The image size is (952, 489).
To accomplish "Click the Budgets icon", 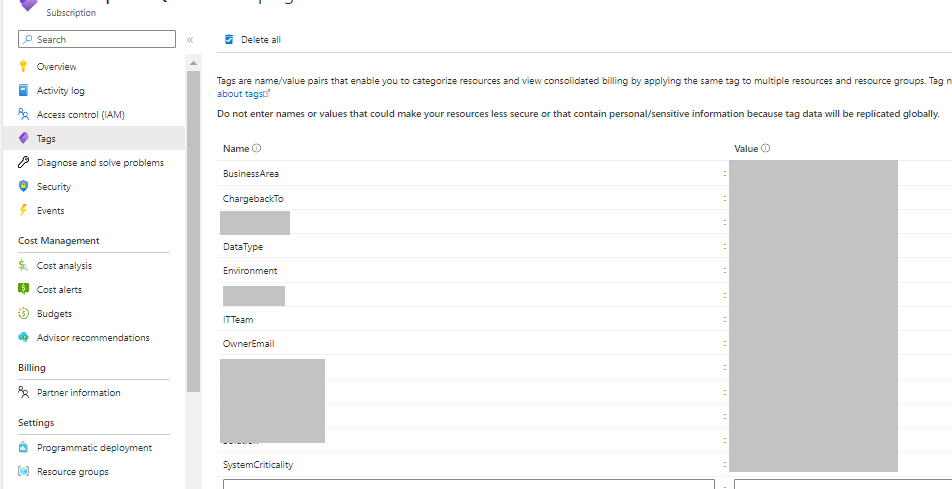I will pyautogui.click(x=24, y=314).
